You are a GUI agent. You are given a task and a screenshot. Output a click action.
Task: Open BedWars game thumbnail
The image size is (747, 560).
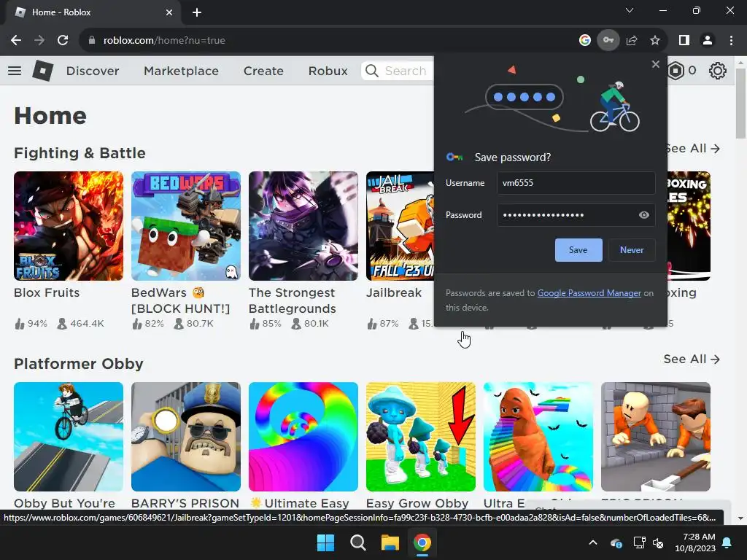186,226
